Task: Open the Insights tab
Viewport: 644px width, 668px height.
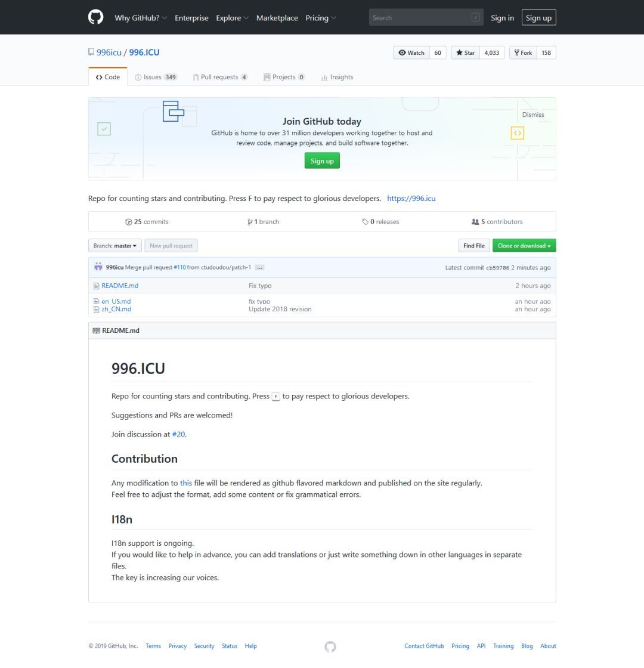Action: (x=337, y=77)
